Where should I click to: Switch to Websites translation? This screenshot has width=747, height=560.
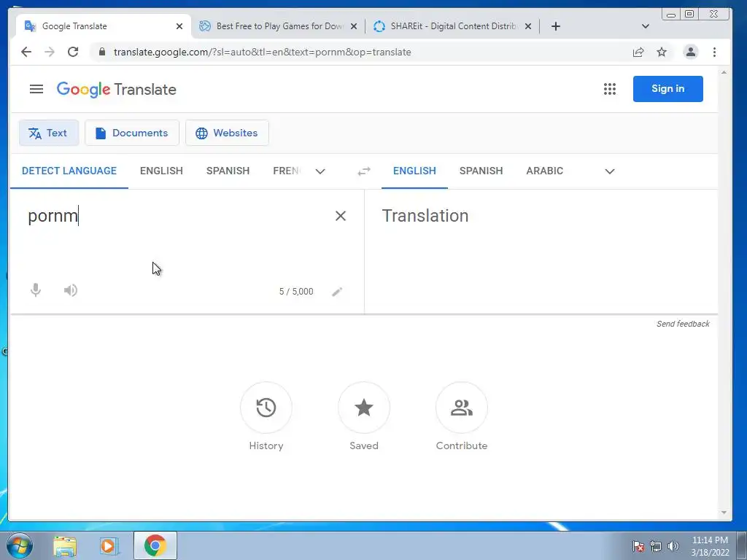pos(228,133)
